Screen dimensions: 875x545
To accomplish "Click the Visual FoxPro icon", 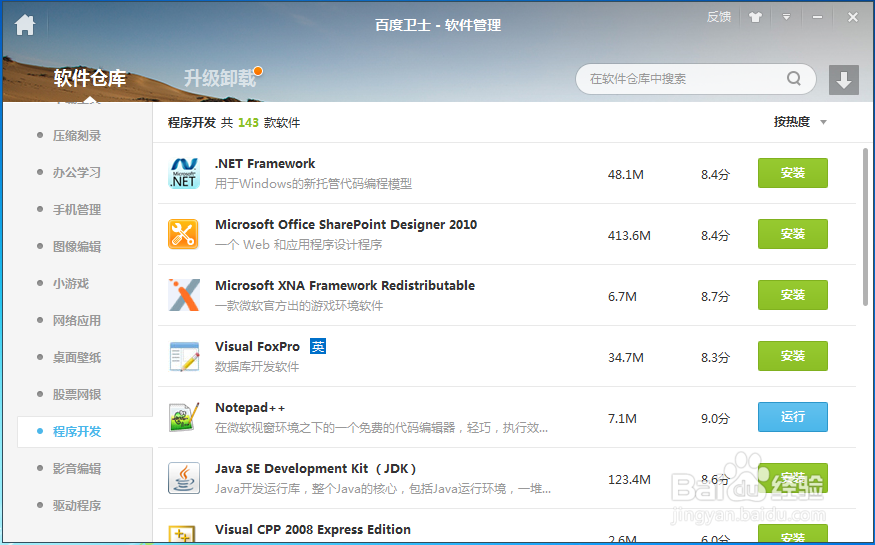I will [x=184, y=356].
